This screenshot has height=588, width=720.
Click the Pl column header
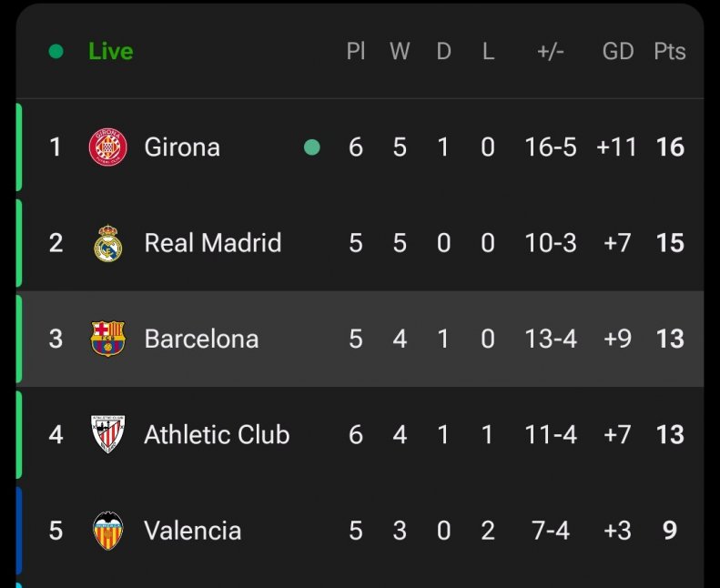356,51
